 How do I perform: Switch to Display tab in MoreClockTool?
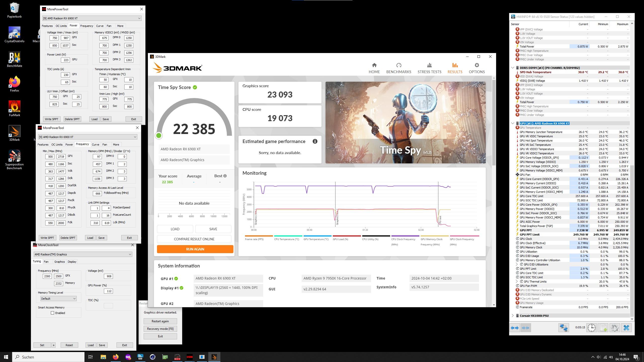(x=72, y=262)
